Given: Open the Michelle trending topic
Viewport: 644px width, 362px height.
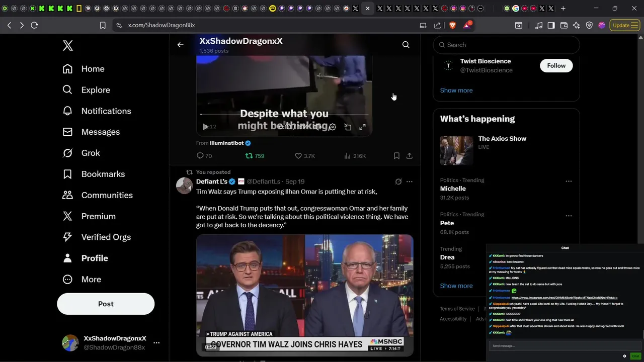Looking at the screenshot, I should point(453,189).
